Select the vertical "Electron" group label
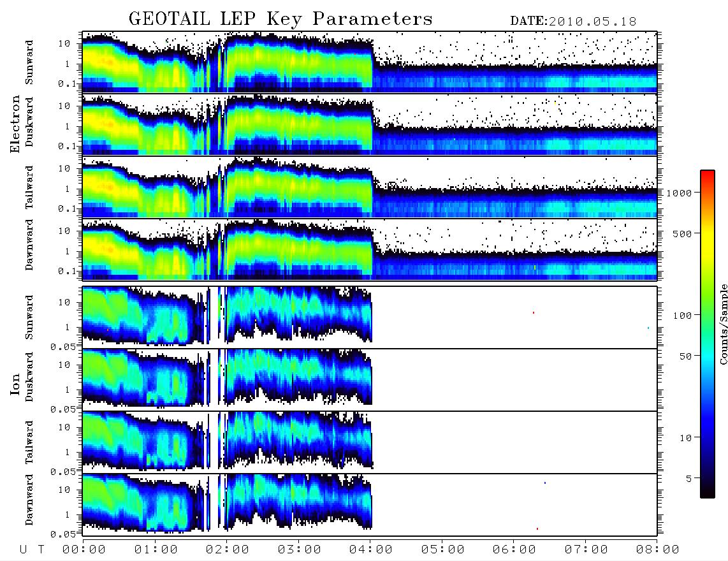This screenshot has height=561, width=728. (x=15, y=124)
